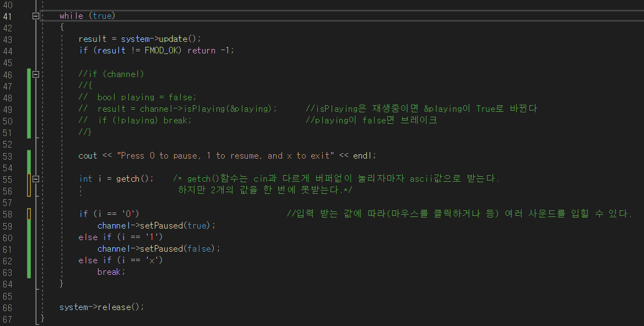Click the cout statement on line 53
The image size is (644, 326).
pos(227,156)
